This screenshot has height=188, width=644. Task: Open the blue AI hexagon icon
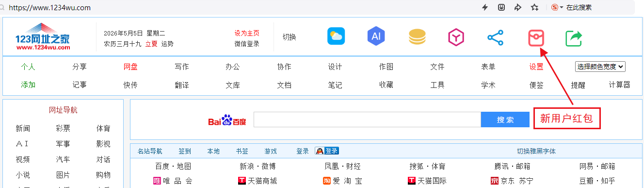tap(376, 36)
